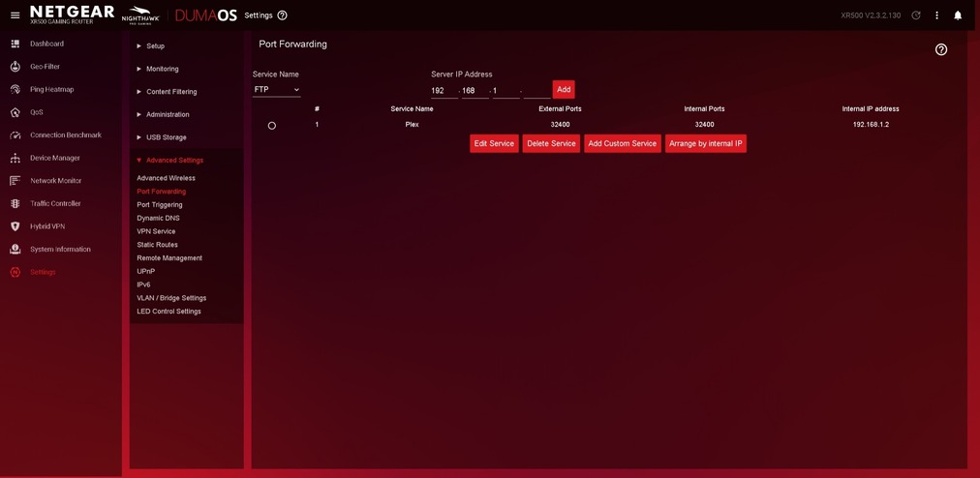Click the Edit Service button

pyautogui.click(x=495, y=144)
